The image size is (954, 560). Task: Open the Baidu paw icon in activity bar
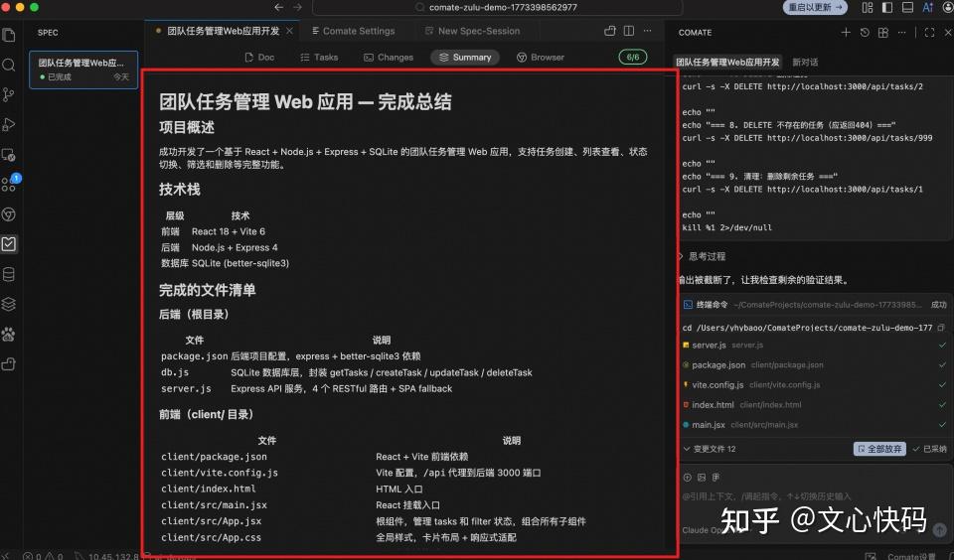pos(9,334)
